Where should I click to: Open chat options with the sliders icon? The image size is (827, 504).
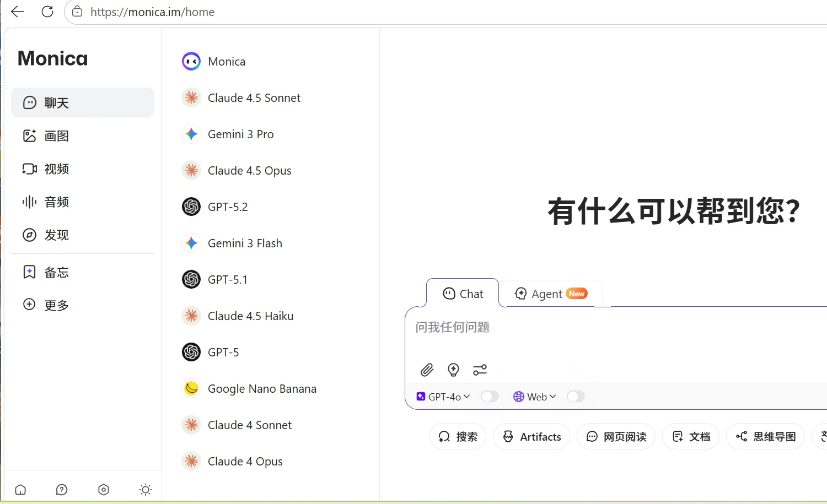click(x=480, y=370)
